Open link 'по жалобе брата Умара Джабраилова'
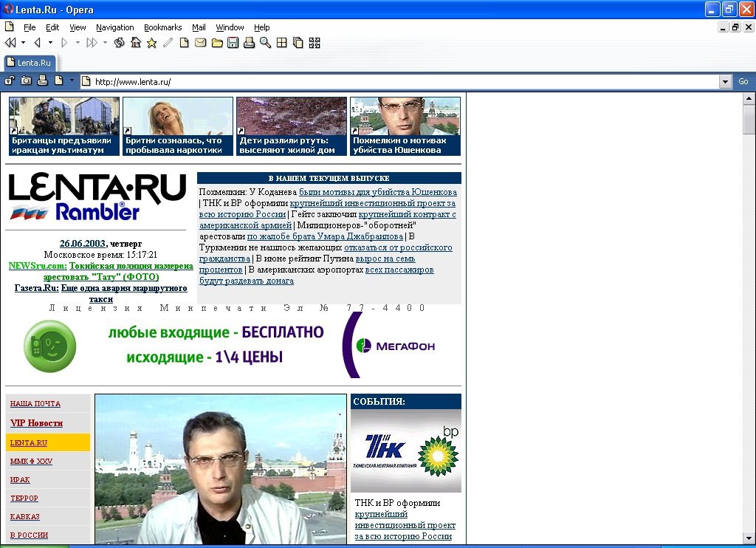Viewport: 756px width, 548px height. click(x=325, y=236)
